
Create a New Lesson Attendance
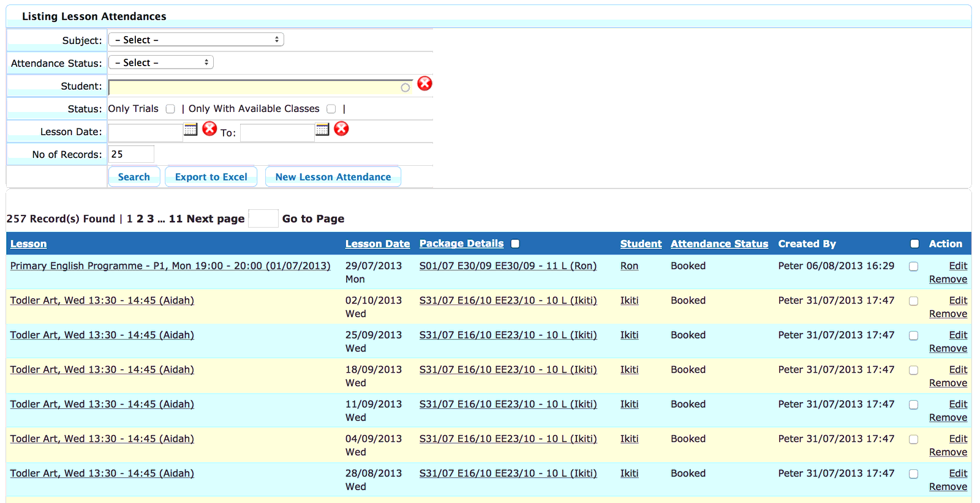point(333,177)
